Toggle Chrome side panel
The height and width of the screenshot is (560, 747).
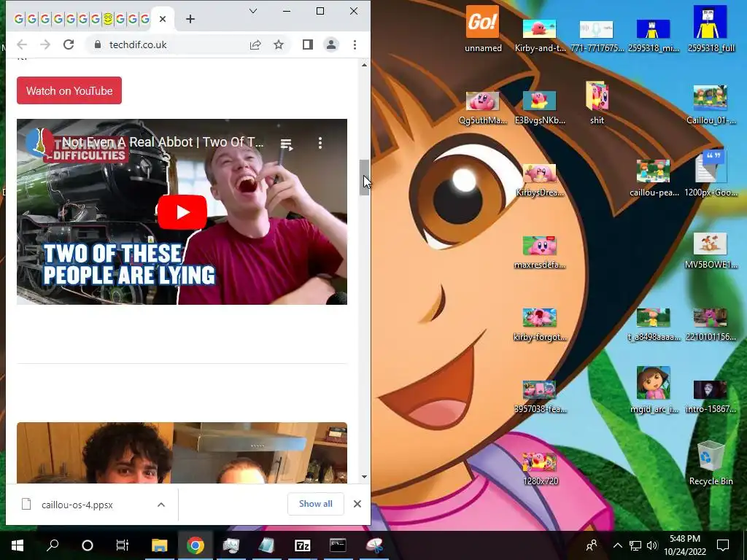tap(308, 44)
